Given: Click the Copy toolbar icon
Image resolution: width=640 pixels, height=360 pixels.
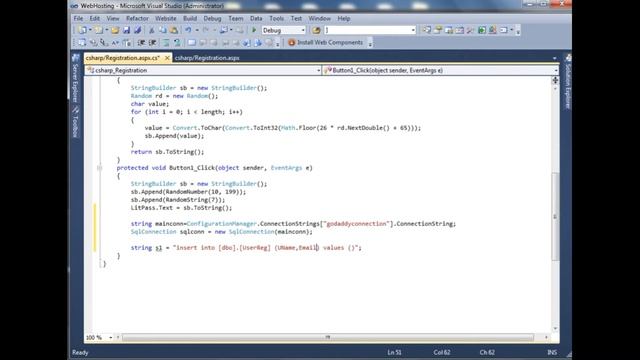Looking at the screenshot, I should [x=162, y=30].
